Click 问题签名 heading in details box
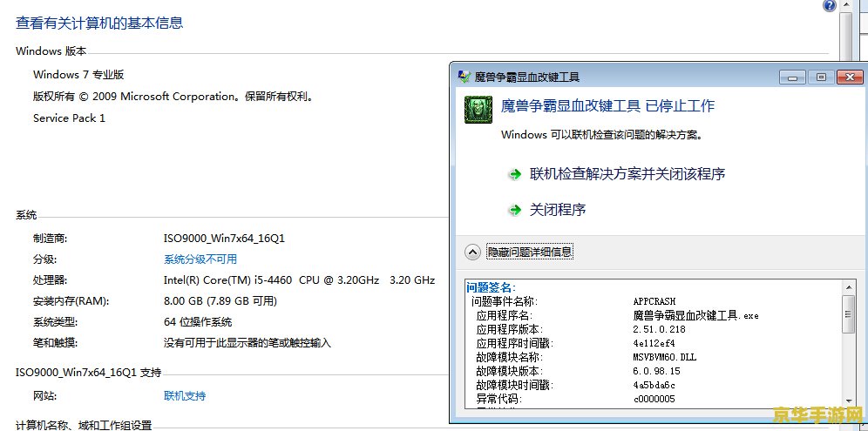 491,287
